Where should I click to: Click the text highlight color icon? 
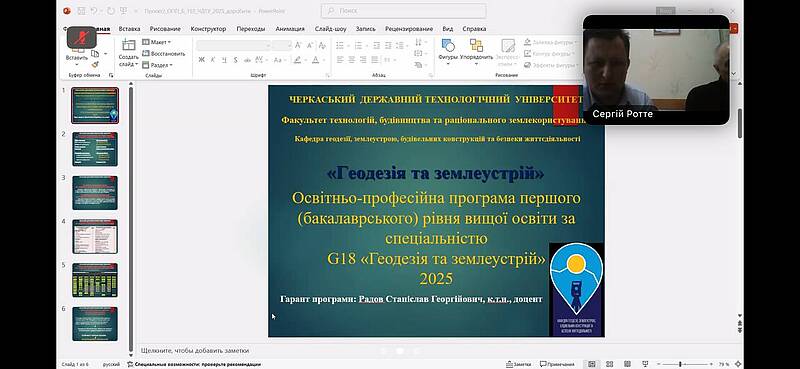coord(297,60)
